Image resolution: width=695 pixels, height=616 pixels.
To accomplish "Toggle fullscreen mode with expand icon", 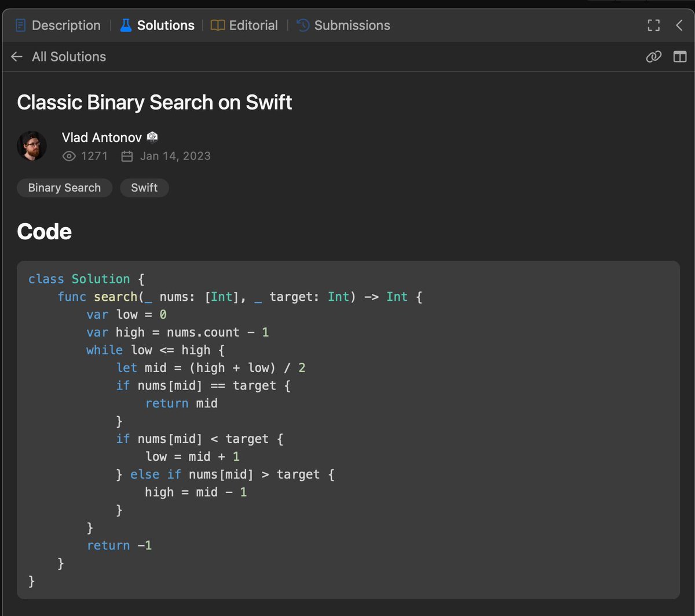I will point(653,25).
